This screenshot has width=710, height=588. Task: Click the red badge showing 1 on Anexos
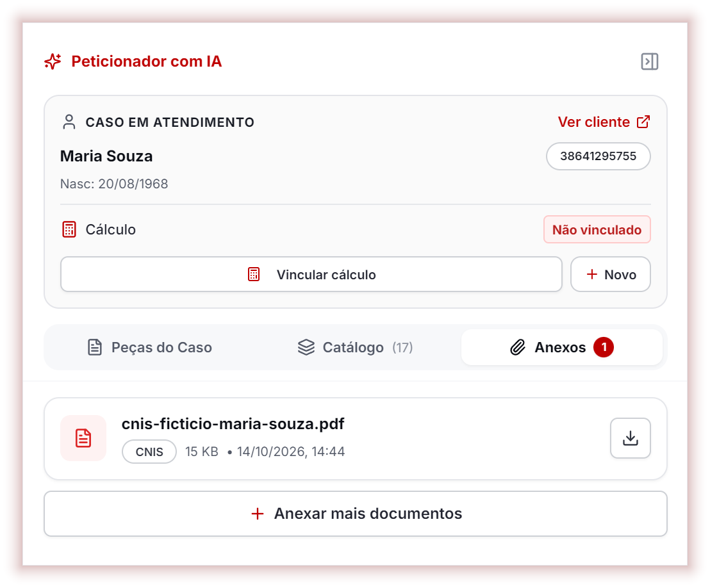[x=604, y=347]
